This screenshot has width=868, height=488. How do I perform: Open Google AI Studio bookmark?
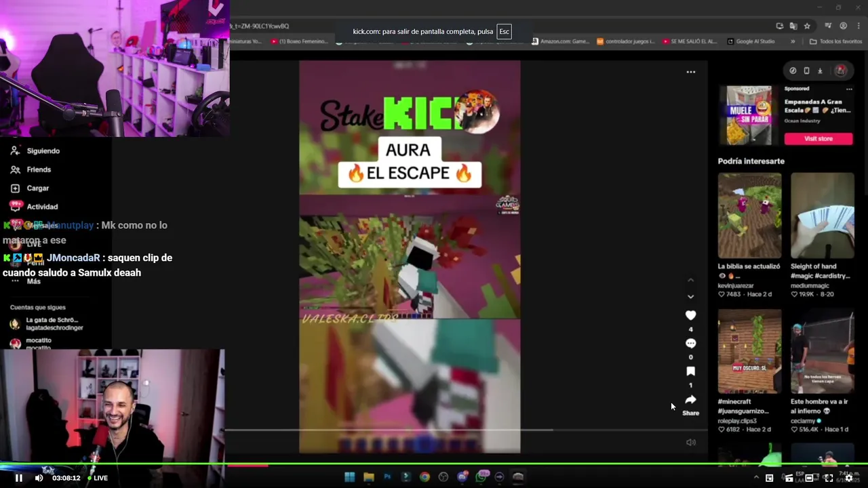[751, 41]
